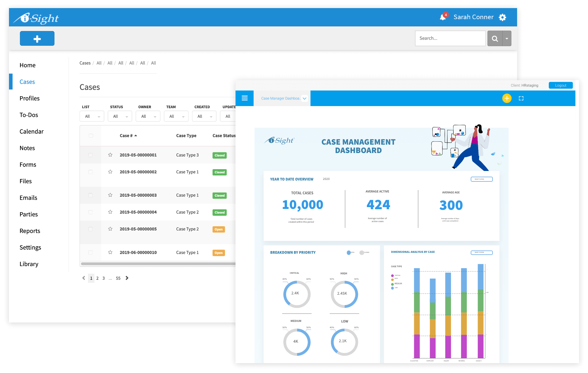Open the settings gear icon

click(502, 17)
